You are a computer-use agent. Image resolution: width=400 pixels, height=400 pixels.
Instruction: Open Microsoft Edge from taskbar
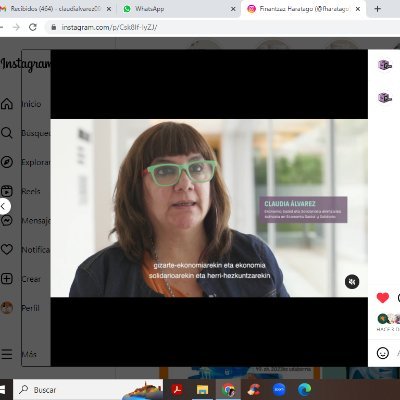point(305,389)
